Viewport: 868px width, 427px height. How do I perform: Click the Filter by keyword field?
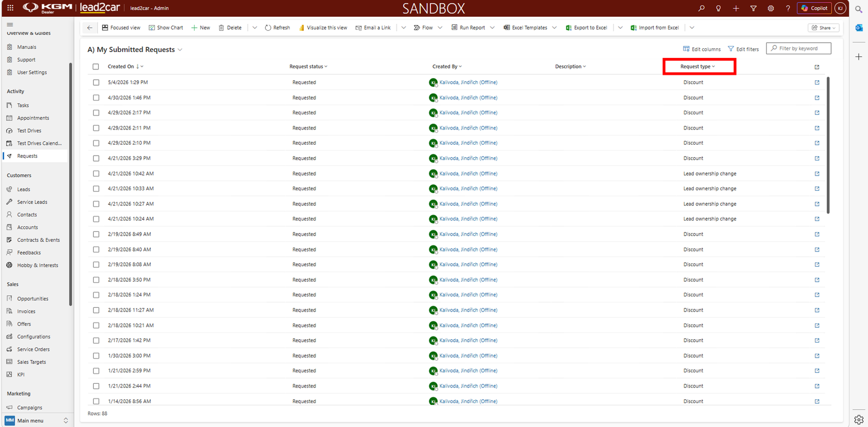click(799, 48)
